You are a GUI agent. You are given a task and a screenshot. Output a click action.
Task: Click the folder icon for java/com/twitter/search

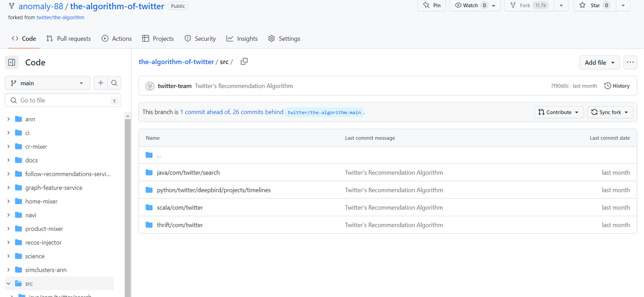pyautogui.click(x=150, y=172)
